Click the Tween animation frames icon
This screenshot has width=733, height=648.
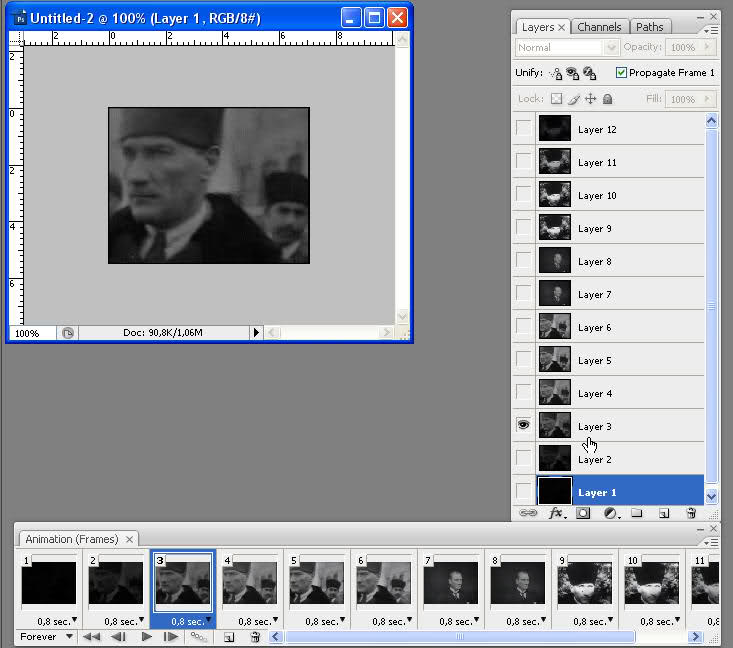point(199,636)
